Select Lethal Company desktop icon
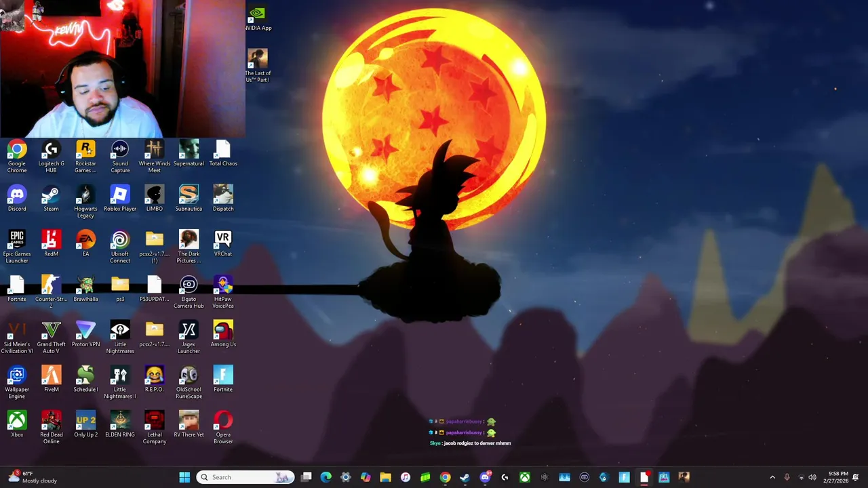Image resolution: width=868 pixels, height=488 pixels. click(x=155, y=428)
